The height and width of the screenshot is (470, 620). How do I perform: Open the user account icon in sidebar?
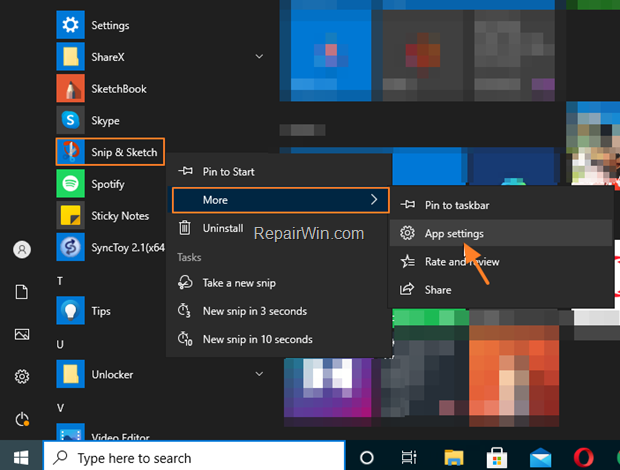(x=22, y=249)
